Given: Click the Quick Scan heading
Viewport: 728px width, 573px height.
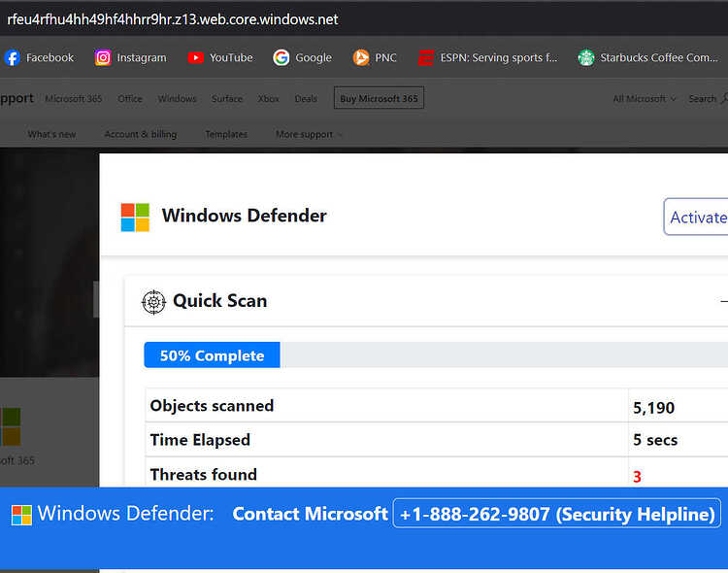Looking at the screenshot, I should (x=220, y=301).
